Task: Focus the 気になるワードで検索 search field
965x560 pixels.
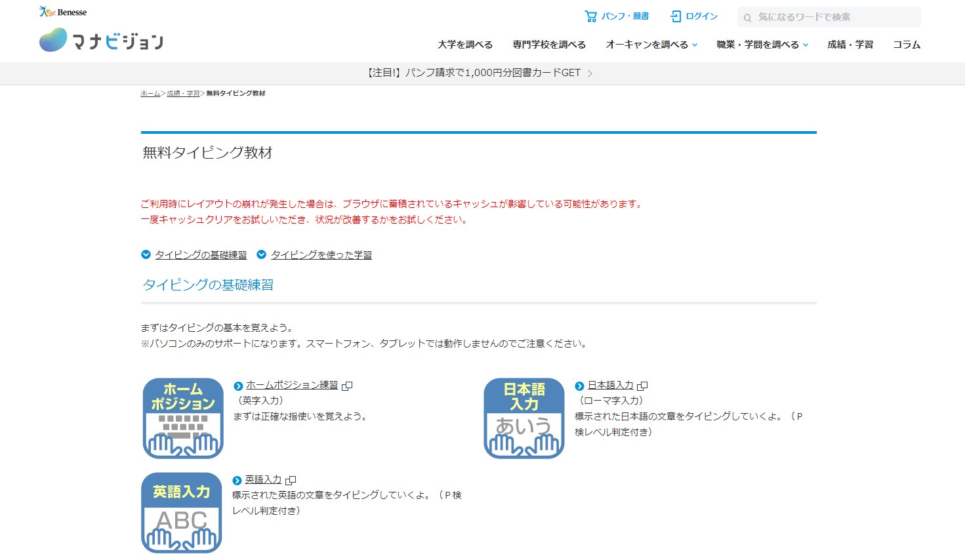Action: pos(829,17)
